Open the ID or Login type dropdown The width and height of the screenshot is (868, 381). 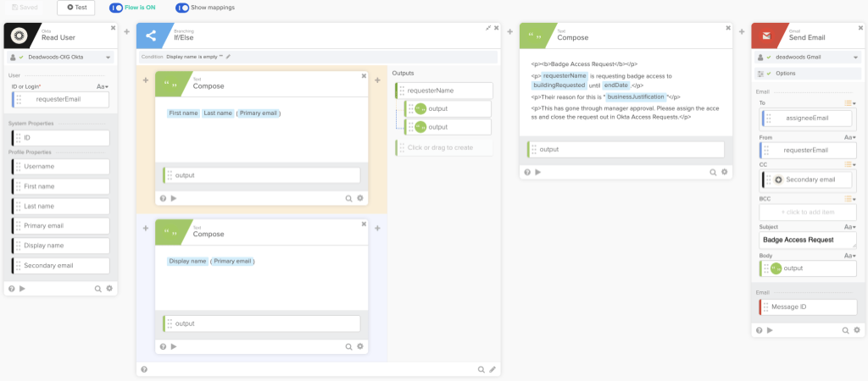pos(102,86)
